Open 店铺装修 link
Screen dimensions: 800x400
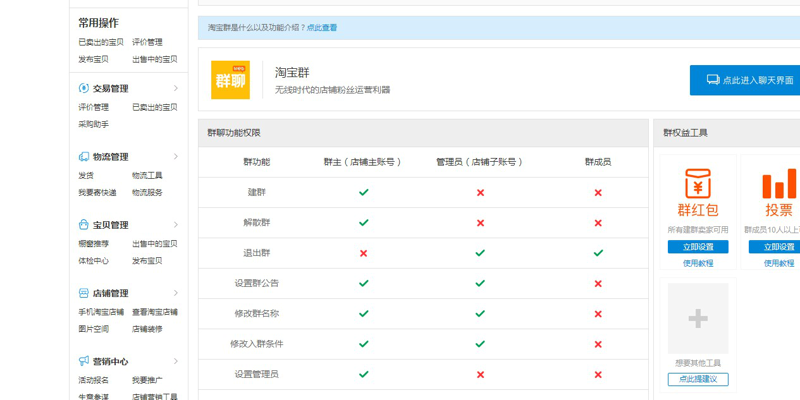(147, 329)
